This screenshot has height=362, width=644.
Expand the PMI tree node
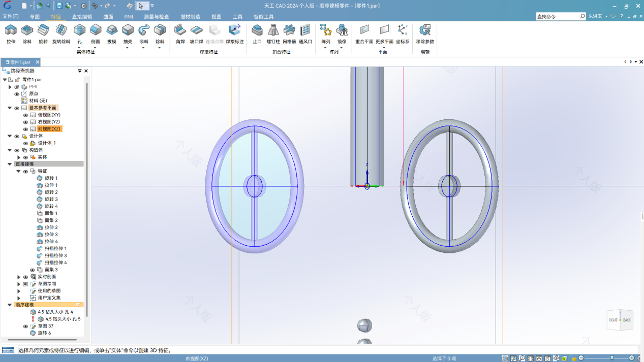coord(10,87)
